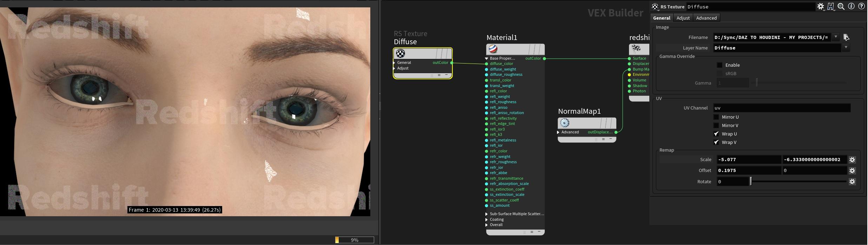
Task: Click the Bump Map input dot on redshift node
Action: pos(629,69)
